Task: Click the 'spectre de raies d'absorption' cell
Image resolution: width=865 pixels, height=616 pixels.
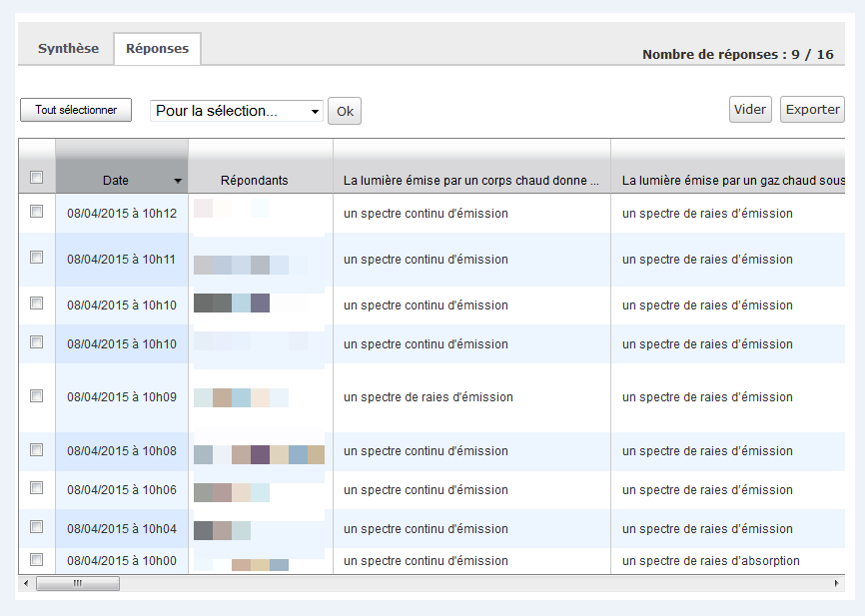Action: click(x=710, y=561)
